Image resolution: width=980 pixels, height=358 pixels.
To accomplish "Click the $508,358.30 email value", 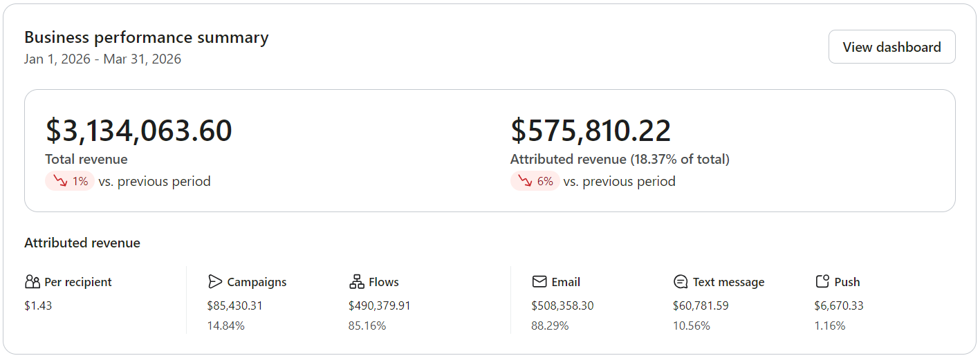I will (x=562, y=305).
